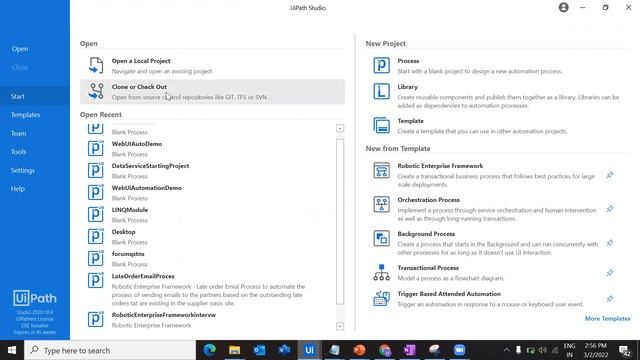The height and width of the screenshot is (360, 640).
Task: Click the Robotic Enterprise Framework title
Action: 440,166
